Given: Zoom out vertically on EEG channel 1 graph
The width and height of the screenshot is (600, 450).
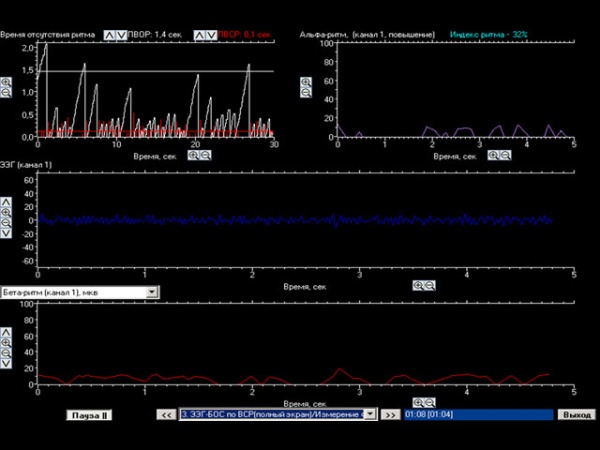Looking at the screenshot, I should tap(6, 222).
